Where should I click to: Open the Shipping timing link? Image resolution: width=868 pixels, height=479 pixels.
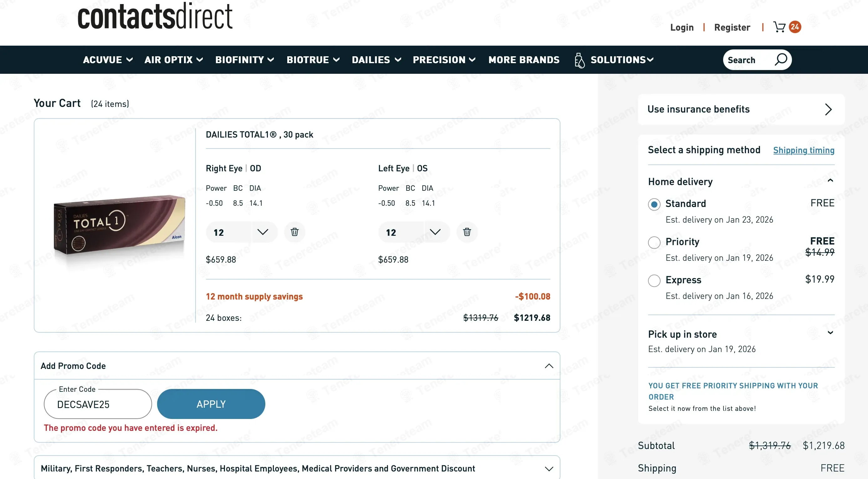pyautogui.click(x=803, y=150)
